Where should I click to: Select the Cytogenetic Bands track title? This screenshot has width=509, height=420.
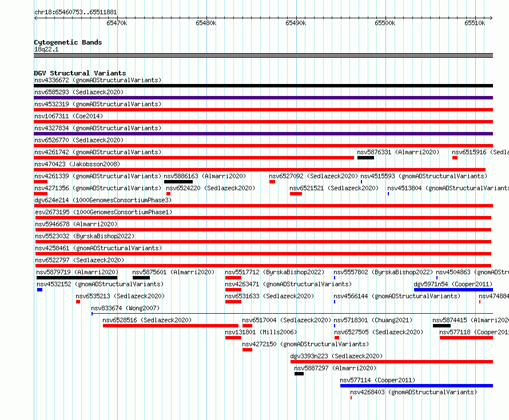coord(68,42)
